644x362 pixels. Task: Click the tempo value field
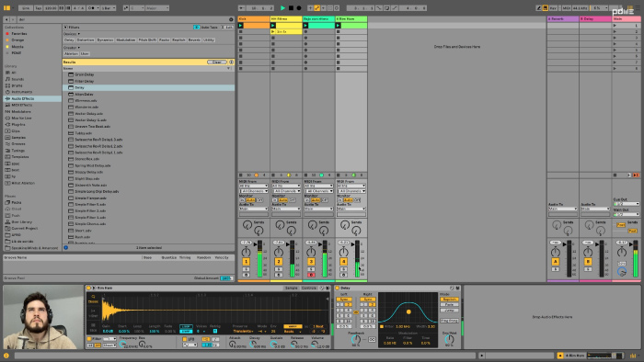tap(51, 7)
